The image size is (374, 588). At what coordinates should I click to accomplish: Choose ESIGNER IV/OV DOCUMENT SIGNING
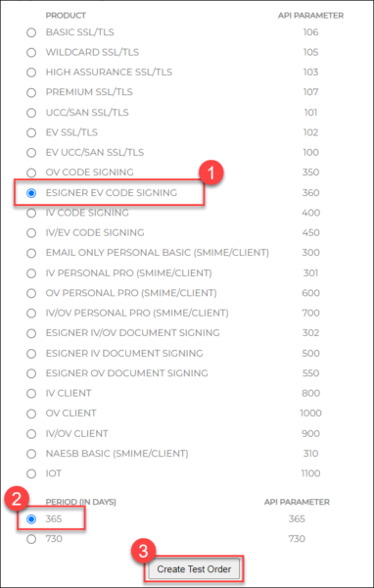click(x=31, y=333)
